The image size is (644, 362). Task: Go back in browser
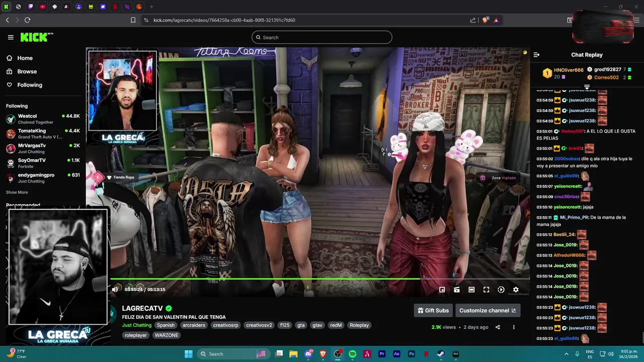(x=8, y=20)
